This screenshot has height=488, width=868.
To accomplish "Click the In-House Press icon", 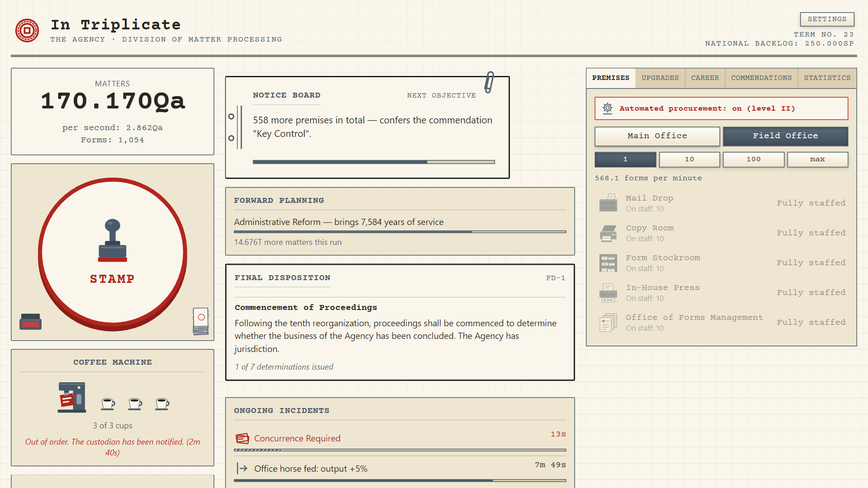I will (x=608, y=292).
